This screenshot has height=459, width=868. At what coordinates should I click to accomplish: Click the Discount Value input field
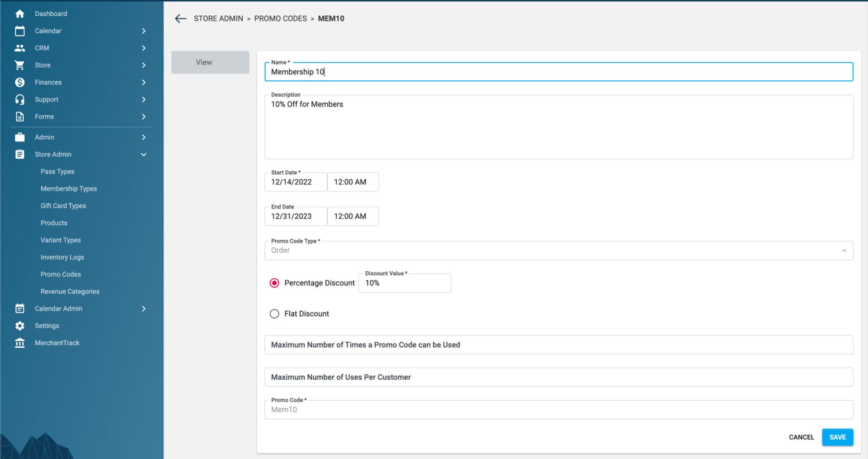coord(405,283)
